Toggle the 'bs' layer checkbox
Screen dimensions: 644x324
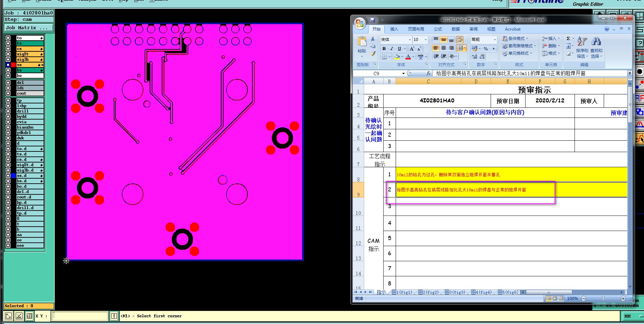[8, 70]
